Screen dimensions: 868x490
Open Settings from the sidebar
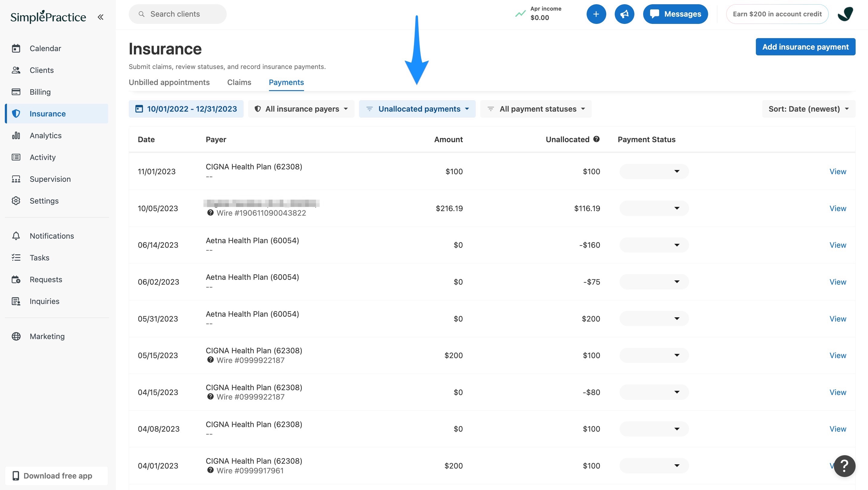57,201
